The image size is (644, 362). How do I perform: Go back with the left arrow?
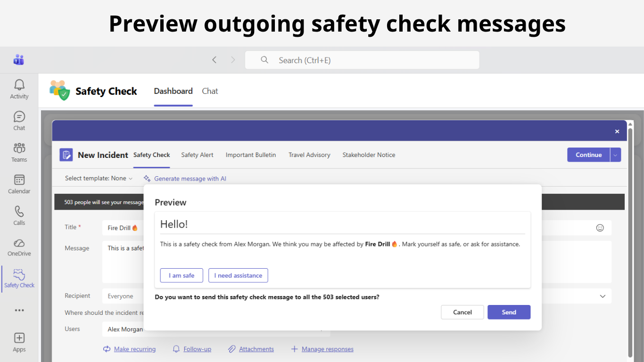pos(215,60)
